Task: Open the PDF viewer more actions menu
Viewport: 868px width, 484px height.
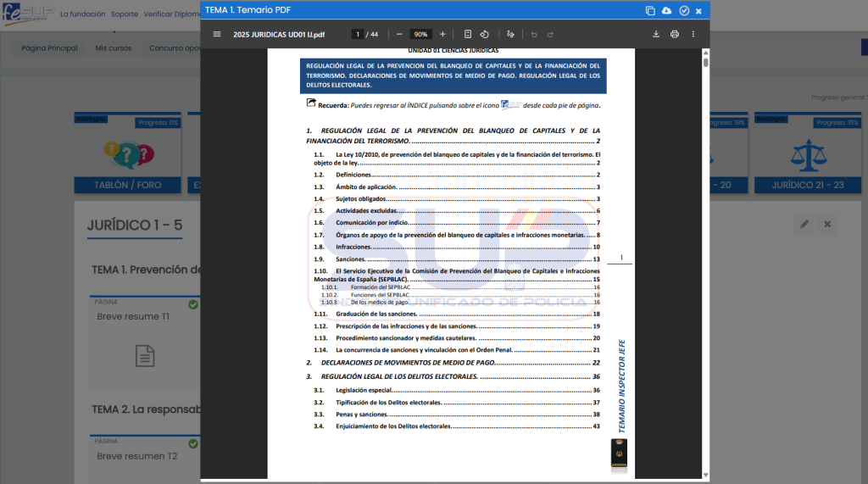Action: (693, 34)
